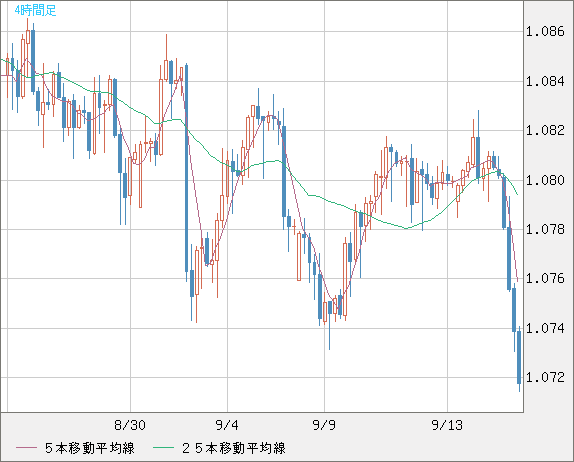Click the last blue candlestick near 1.072
Viewport: 574px width, 462px height.
519,359
